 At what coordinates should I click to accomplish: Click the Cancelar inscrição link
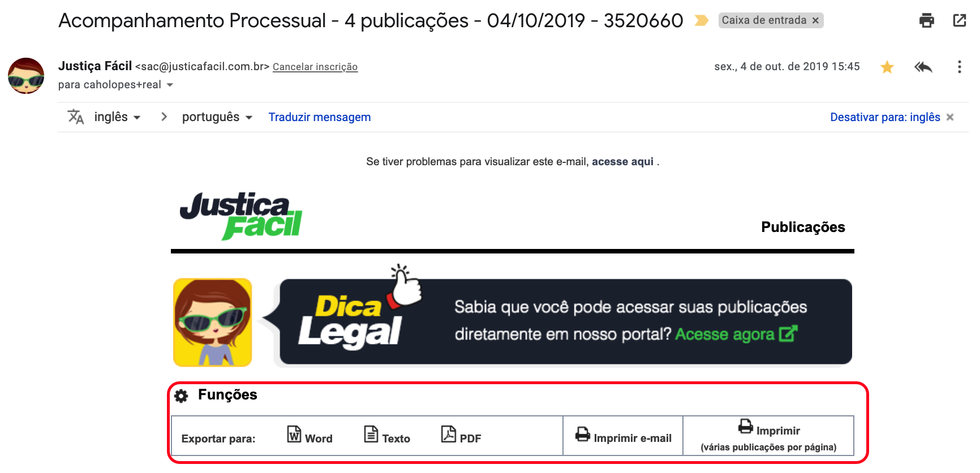[315, 67]
